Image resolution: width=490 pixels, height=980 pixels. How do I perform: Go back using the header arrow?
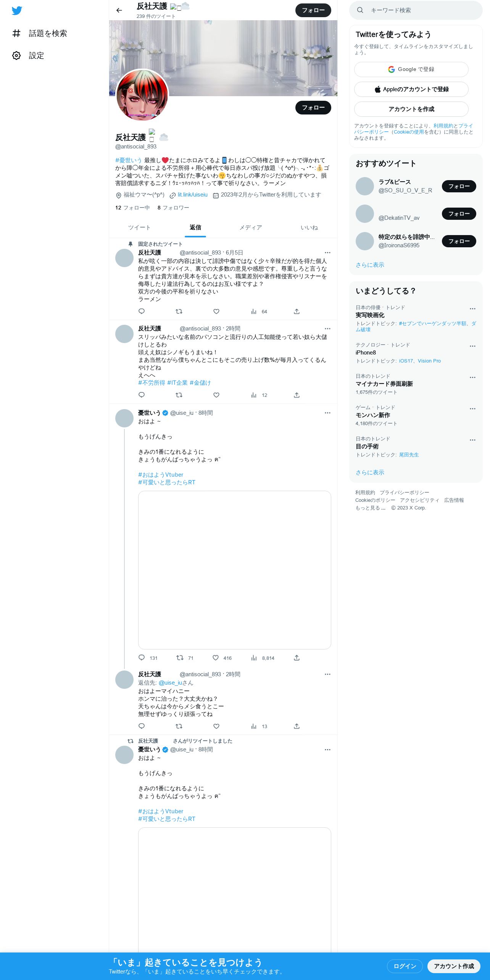coord(119,10)
